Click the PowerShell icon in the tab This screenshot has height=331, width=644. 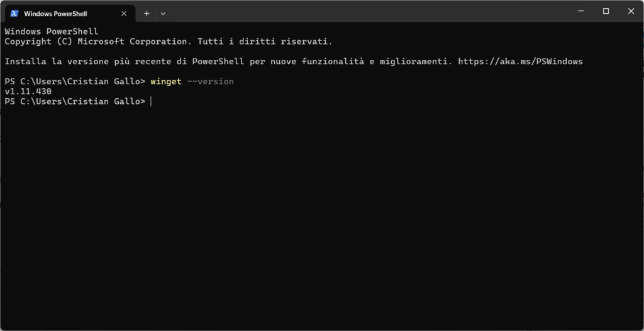[x=14, y=13]
